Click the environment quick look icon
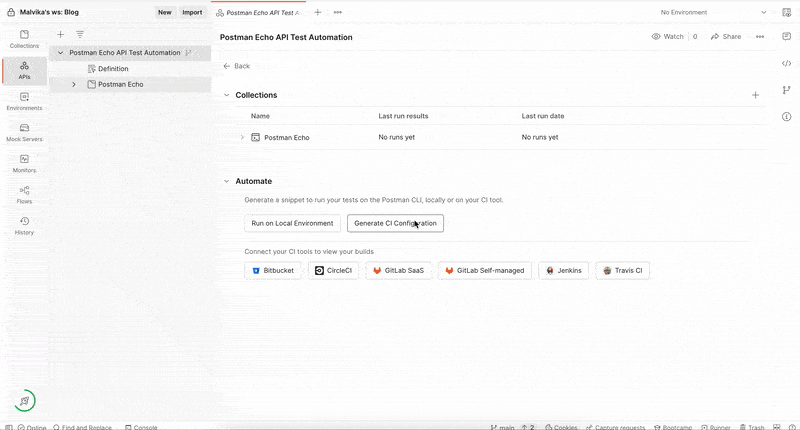The image size is (800, 430). point(786,12)
